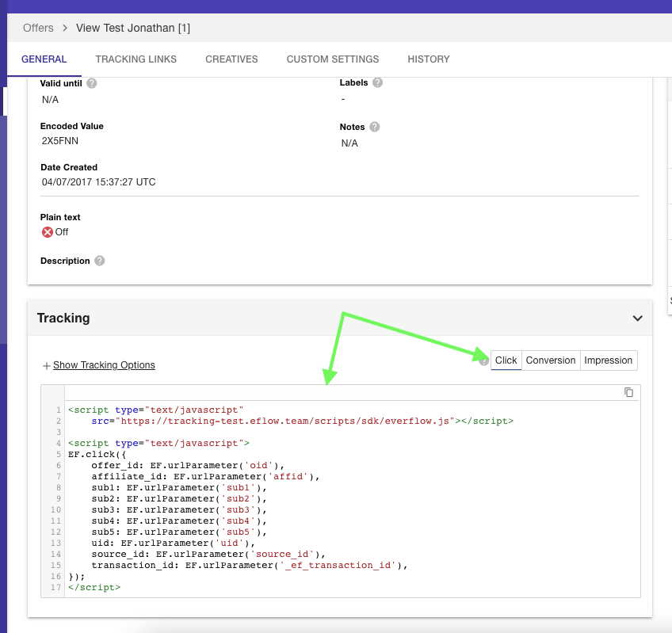
Task: Click the closing </script> tag line
Action: coord(94,588)
